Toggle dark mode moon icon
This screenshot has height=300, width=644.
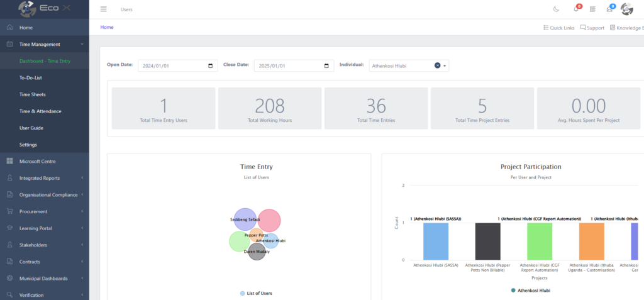[555, 9]
